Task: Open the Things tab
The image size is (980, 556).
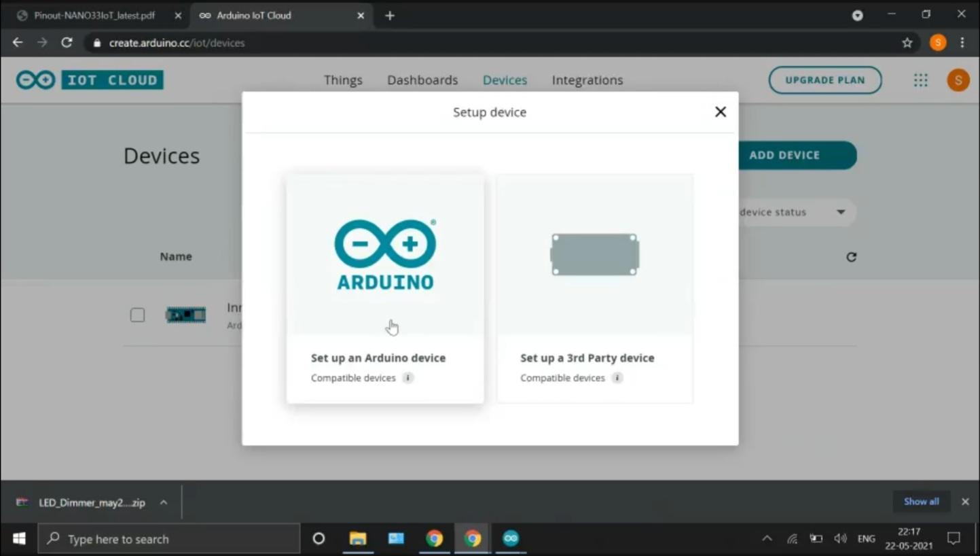Action: coord(343,80)
